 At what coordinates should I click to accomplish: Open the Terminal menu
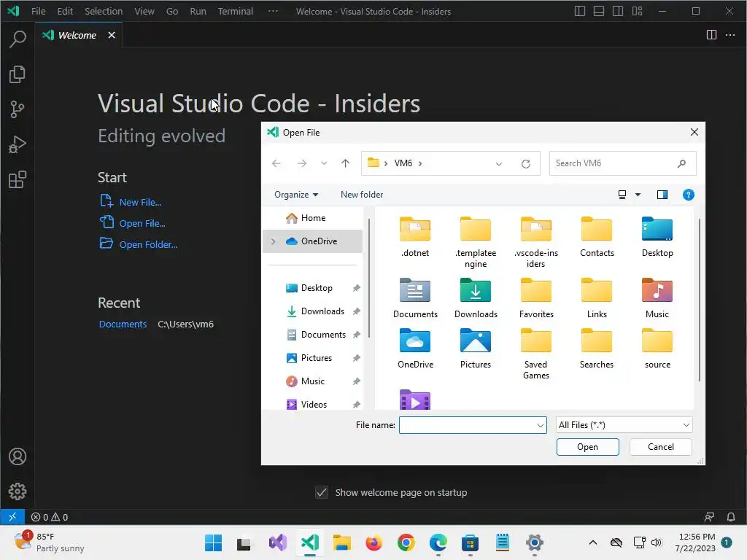236,11
